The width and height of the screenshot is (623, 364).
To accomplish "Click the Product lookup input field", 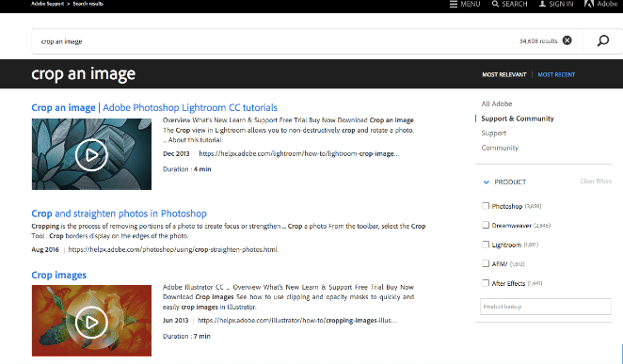I will (546, 307).
